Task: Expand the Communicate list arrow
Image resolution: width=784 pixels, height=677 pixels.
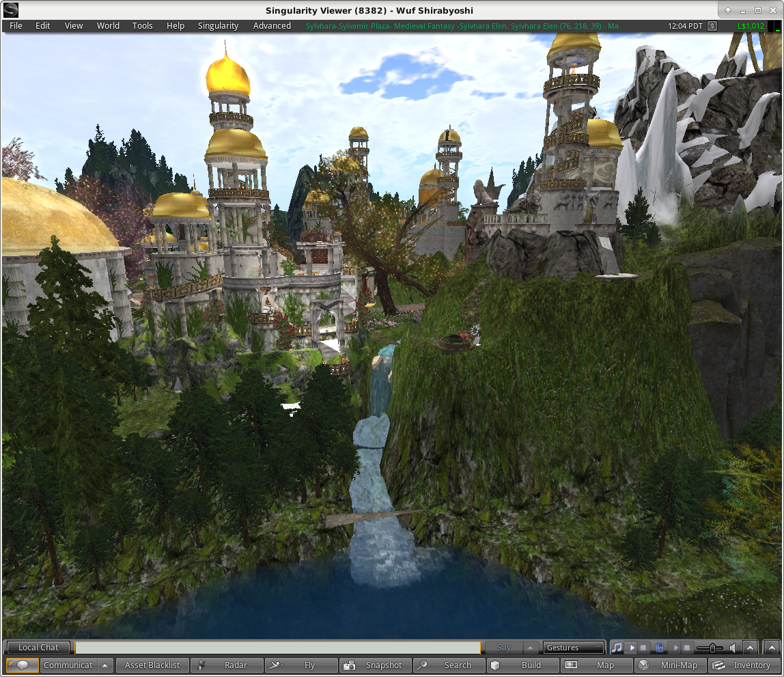Action: pyautogui.click(x=104, y=665)
